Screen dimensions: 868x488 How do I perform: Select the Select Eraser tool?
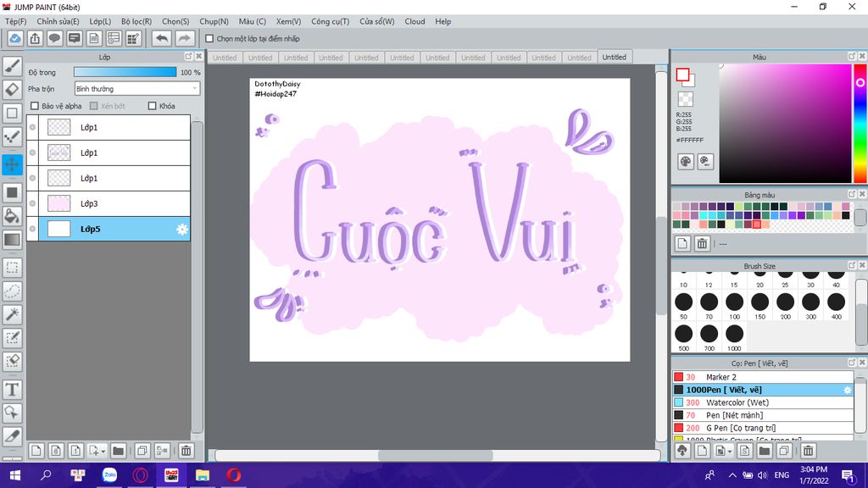tap(12, 361)
